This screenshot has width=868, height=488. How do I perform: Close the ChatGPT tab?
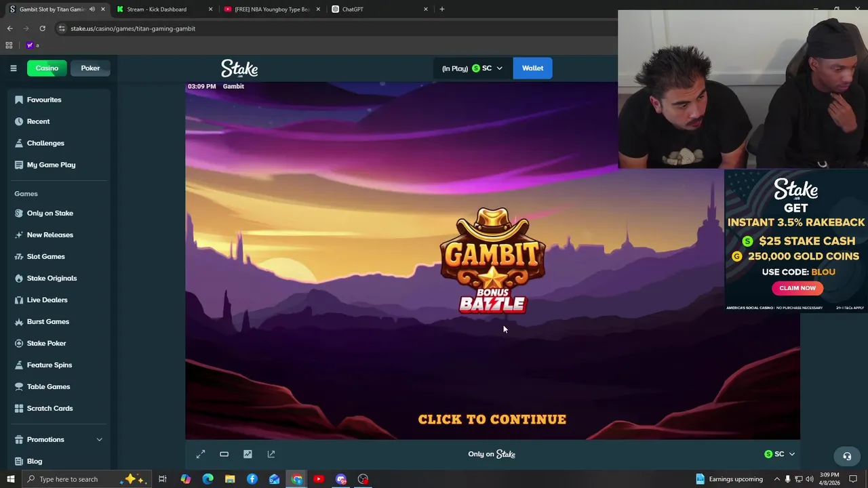point(426,9)
